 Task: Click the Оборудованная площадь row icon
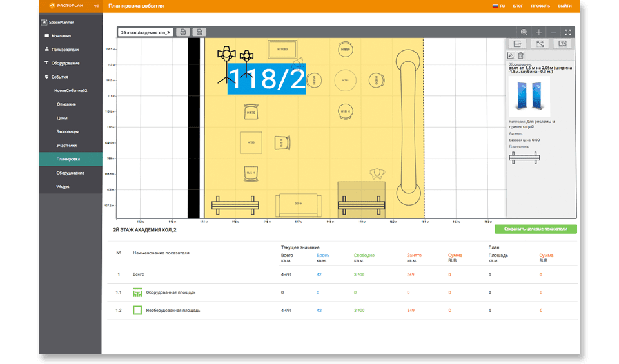(x=137, y=292)
